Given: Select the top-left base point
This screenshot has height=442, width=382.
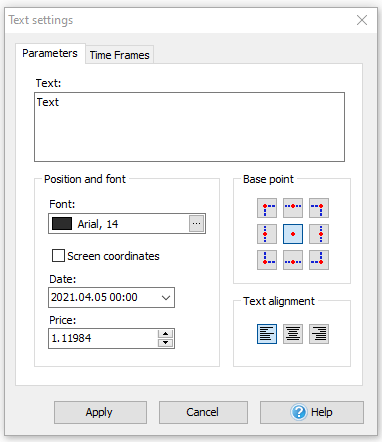Looking at the screenshot, I should [x=267, y=208].
